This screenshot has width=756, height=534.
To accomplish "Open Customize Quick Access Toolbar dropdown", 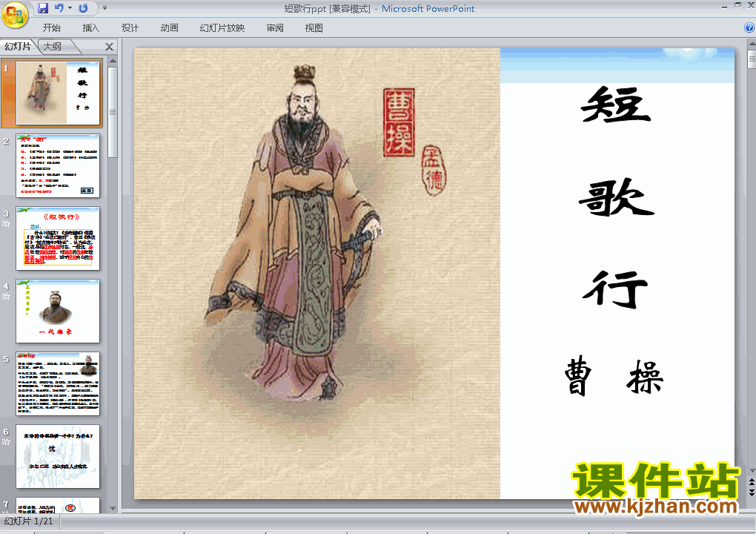I will point(105,7).
